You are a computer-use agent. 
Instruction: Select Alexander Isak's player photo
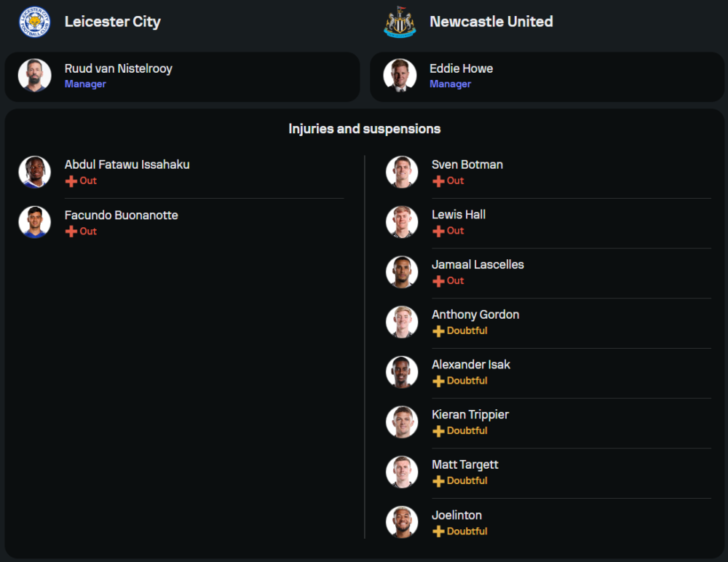pos(402,372)
